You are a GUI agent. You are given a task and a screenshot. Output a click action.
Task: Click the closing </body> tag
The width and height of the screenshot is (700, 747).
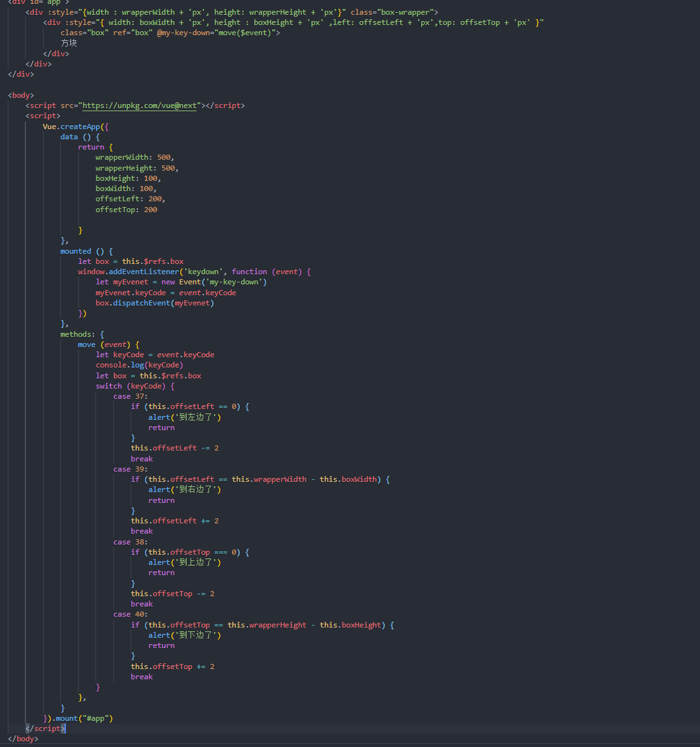pos(23,739)
